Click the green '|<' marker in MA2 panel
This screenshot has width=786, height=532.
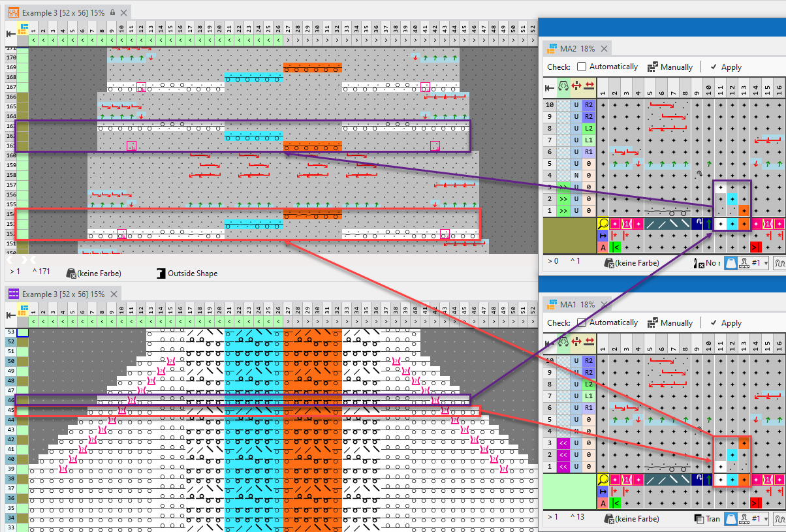pyautogui.click(x=615, y=247)
